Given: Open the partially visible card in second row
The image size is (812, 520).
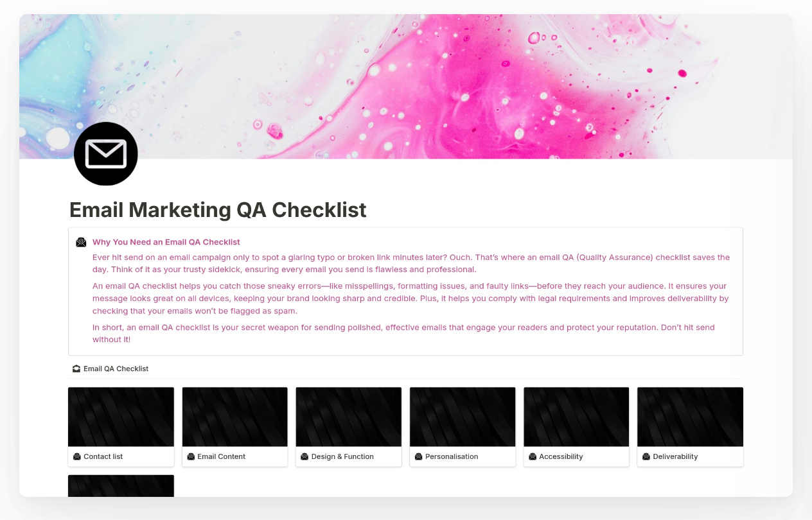Looking at the screenshot, I should point(121,486).
